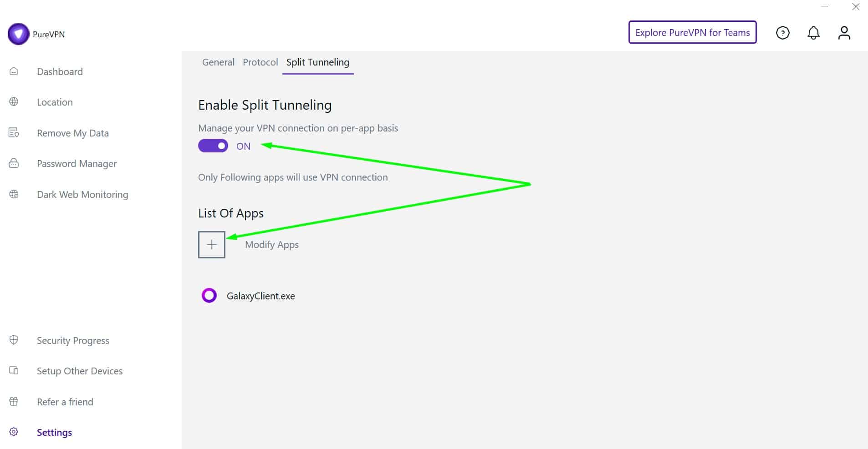Open Dashboard from the sidebar
Viewport: 868px width, 449px height.
coord(60,71)
